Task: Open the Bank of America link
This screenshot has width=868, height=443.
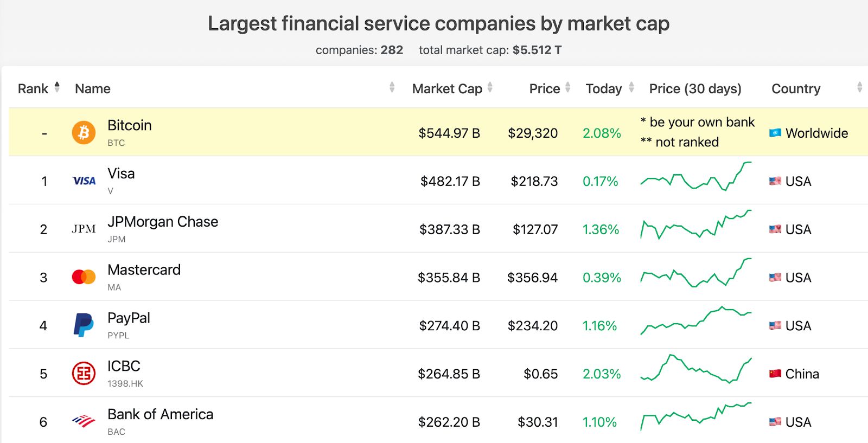Action: (x=160, y=414)
